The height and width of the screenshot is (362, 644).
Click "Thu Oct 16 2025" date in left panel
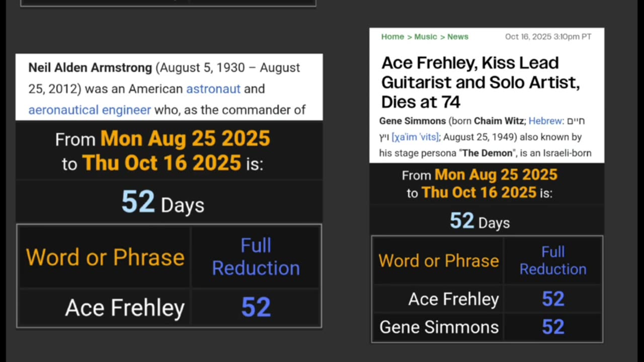(x=162, y=163)
